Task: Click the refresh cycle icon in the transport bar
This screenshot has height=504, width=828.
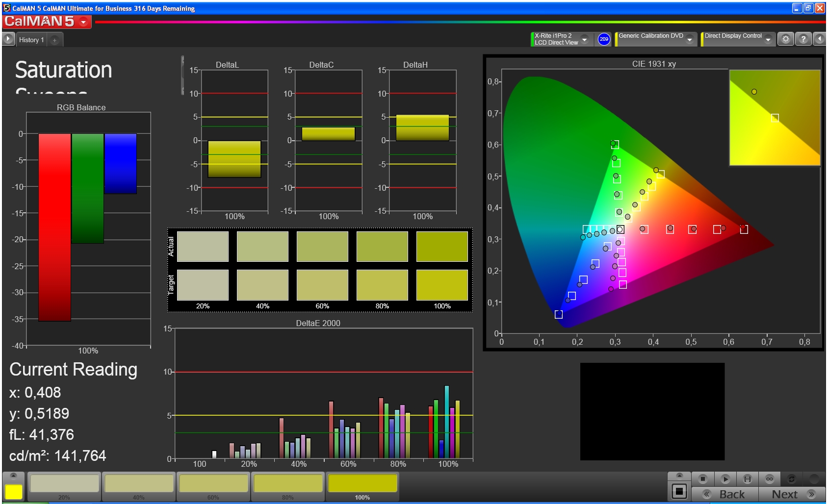Action: 791,479
